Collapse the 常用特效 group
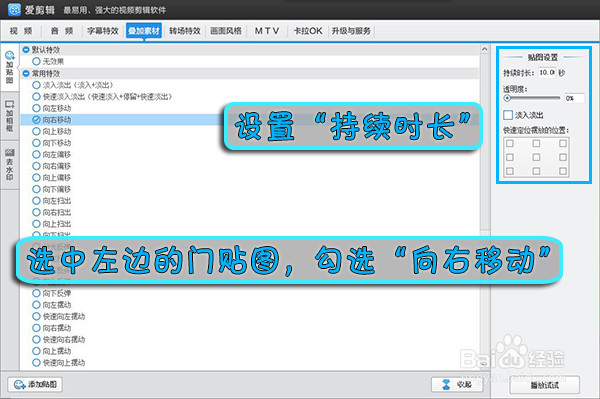 26,73
